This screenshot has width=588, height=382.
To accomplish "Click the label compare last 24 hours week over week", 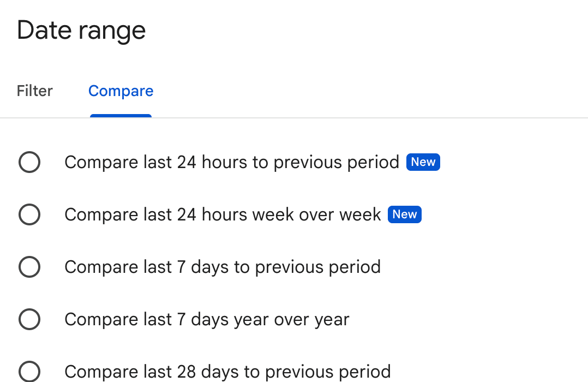I will [222, 214].
